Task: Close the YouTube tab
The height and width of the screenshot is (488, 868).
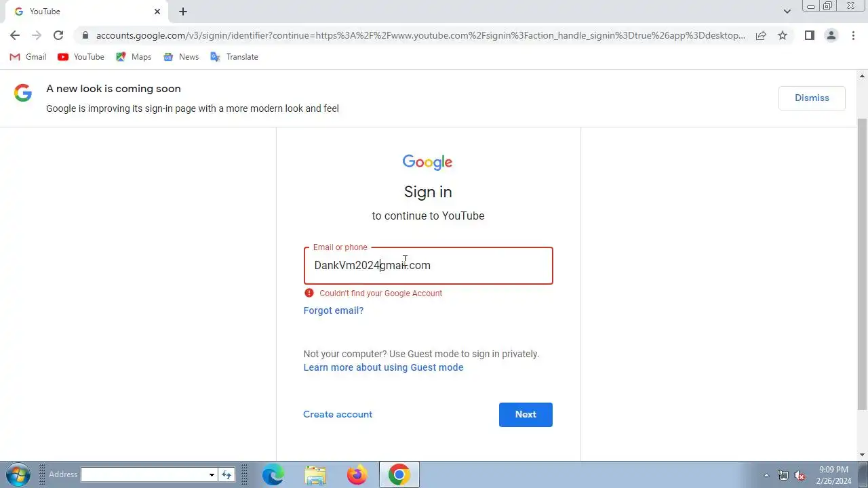Action: (x=157, y=12)
